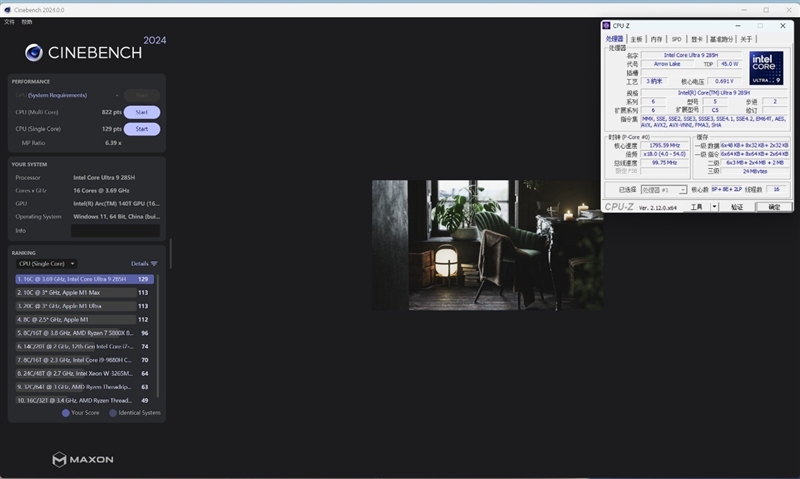Click the Cinebench sphere logo in header
Viewport: 800px width, 479px height.
tap(34, 53)
